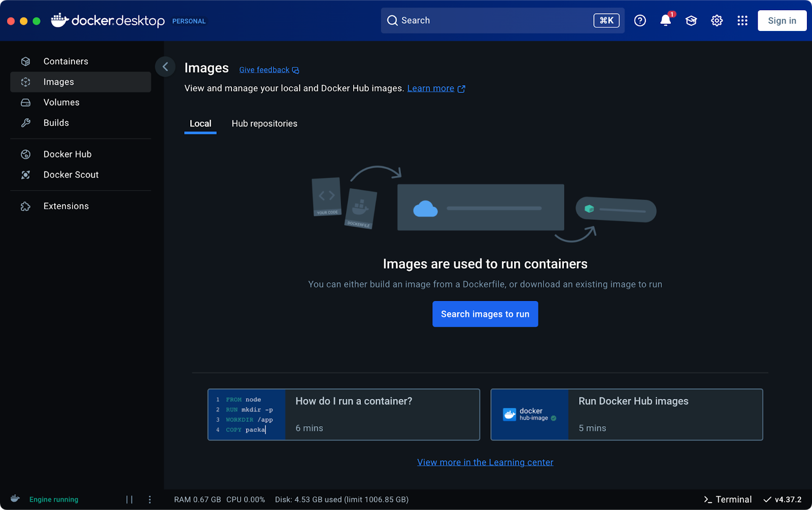The width and height of the screenshot is (812, 510).
Task: Click the Docker Scout icon
Action: coord(25,175)
